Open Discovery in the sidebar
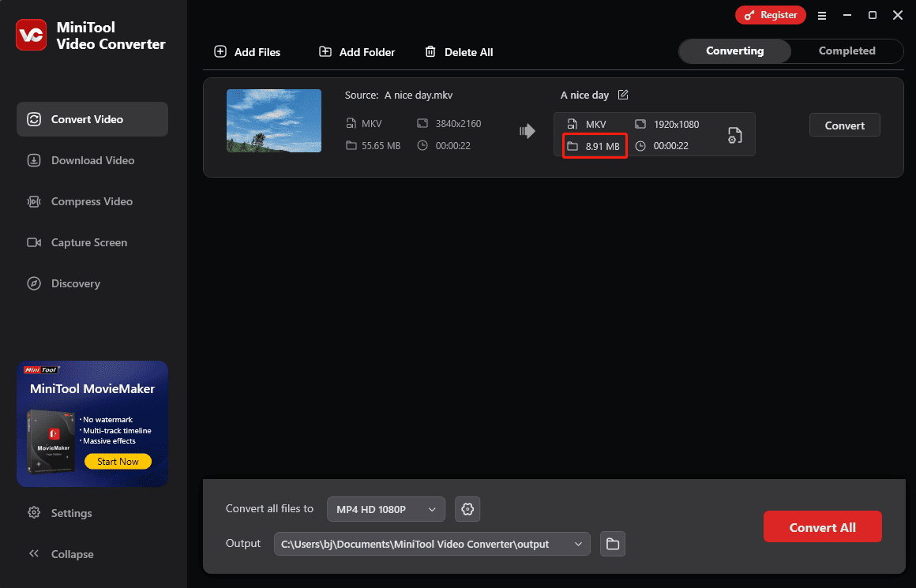Screen dimensions: 916x588 (92, 283)
